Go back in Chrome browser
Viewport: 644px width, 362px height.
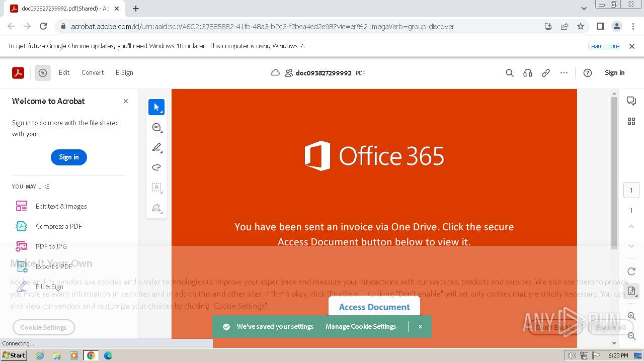(11, 26)
